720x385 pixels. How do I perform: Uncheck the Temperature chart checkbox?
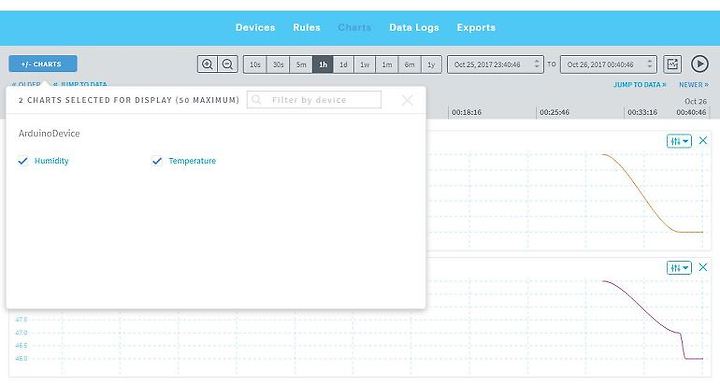[157, 161]
